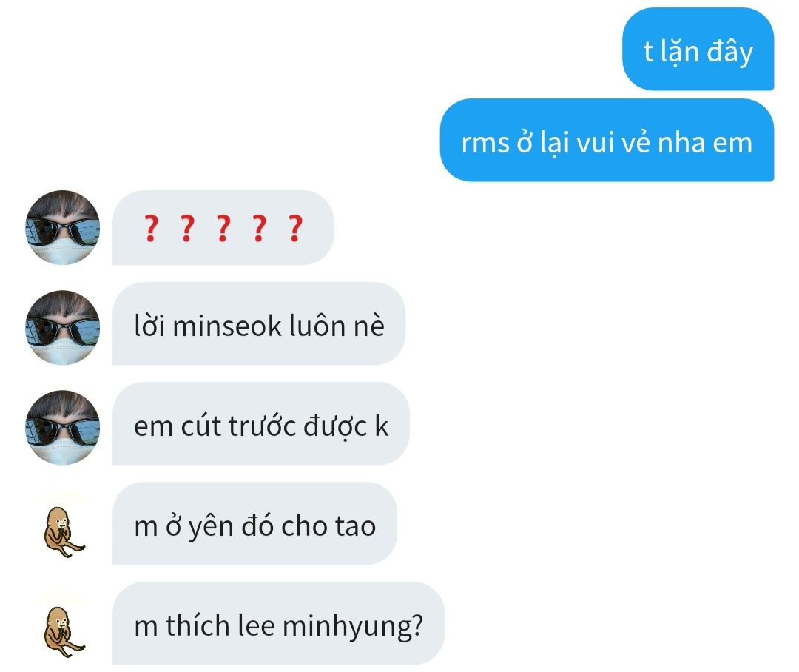799x672 pixels.
Task: Click sunglasses avatar next to 'lời minseok luôn nè'
Action: click(63, 327)
